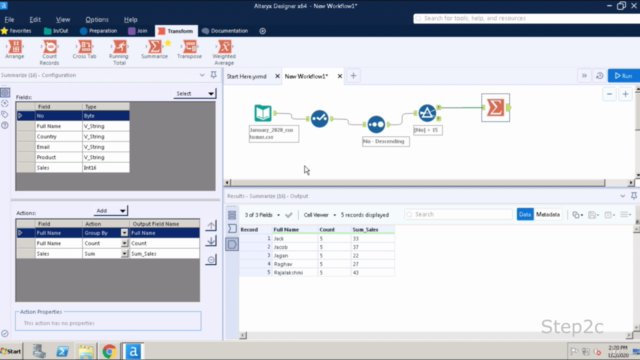Open annotation tag icon in configuration sidebar
This screenshot has height=360, width=640.
point(5,114)
